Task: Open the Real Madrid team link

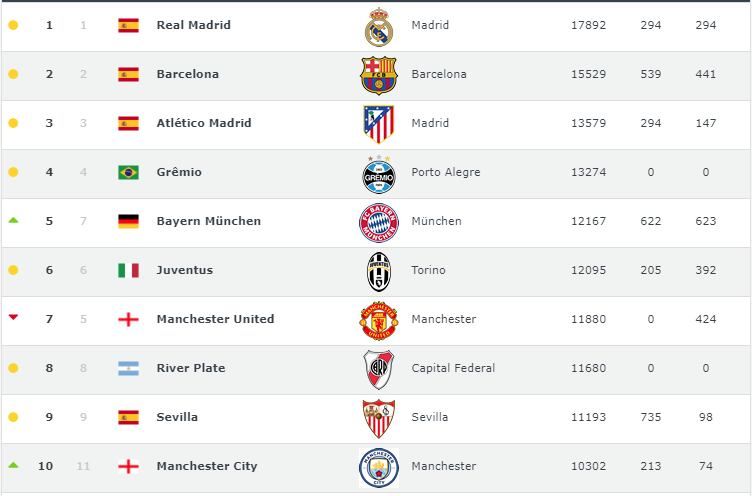Action: 193,25
